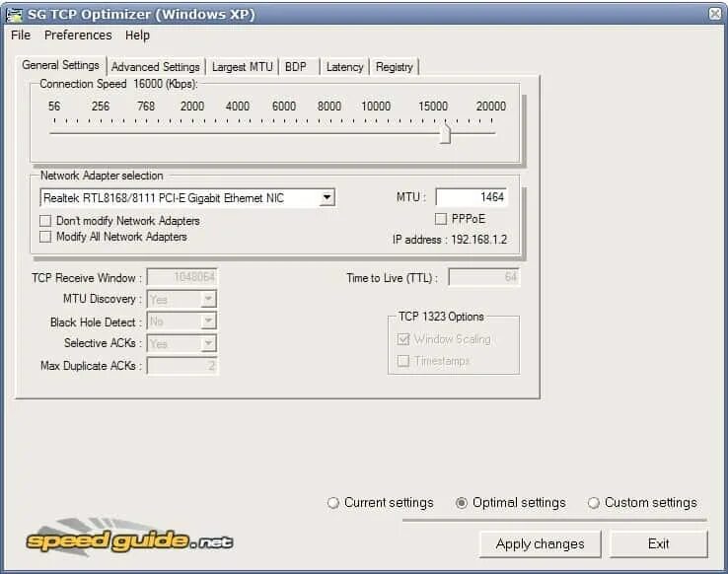Enable the PPPoE checkbox
728x574 pixels.
point(441,219)
